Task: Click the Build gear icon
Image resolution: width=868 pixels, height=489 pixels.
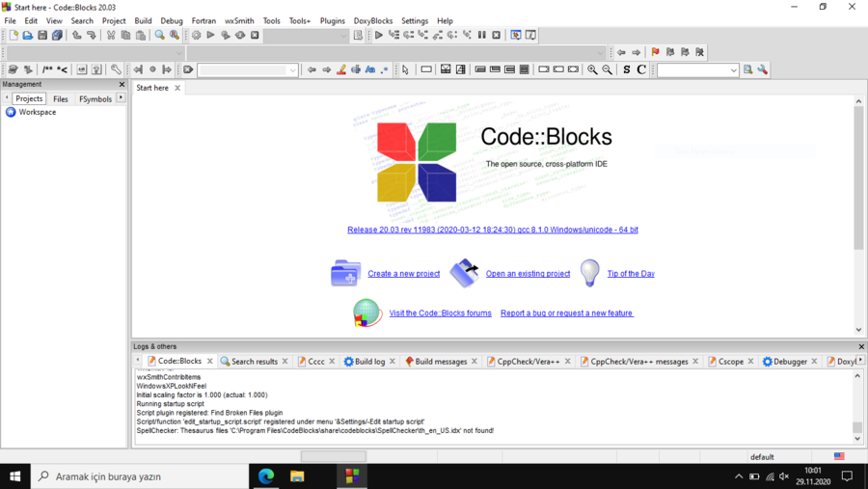Action: click(x=196, y=35)
